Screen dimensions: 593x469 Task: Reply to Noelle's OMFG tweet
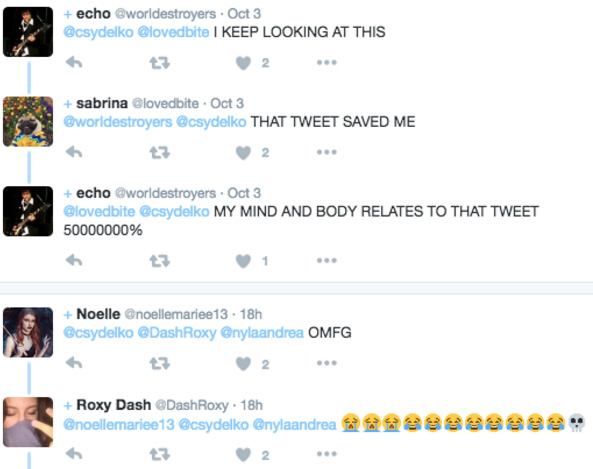click(x=74, y=363)
